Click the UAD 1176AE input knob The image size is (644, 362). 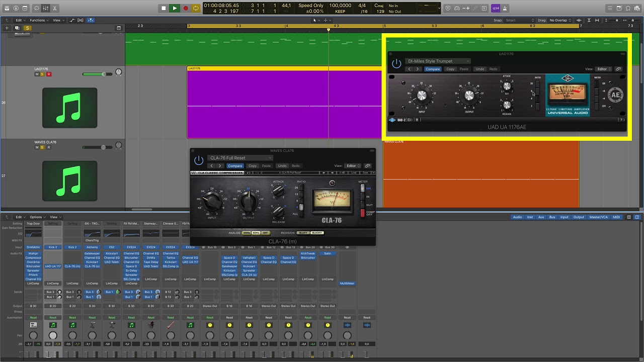coord(422,95)
